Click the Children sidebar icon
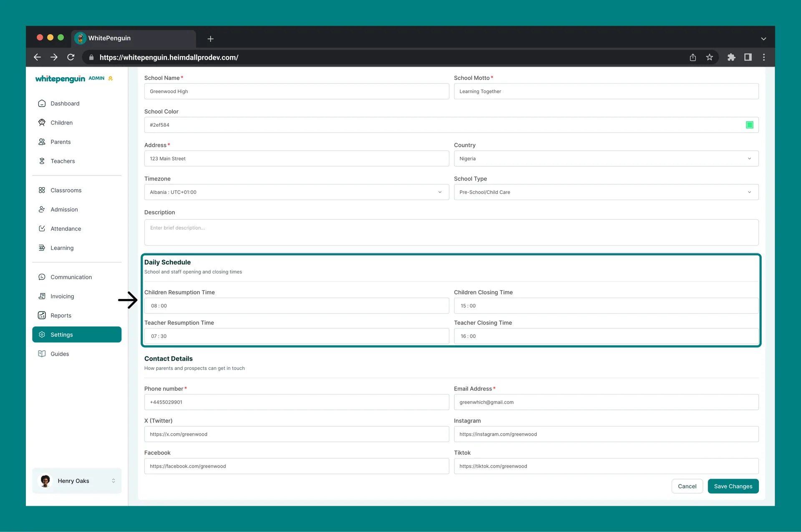Image resolution: width=801 pixels, height=532 pixels. (x=42, y=123)
